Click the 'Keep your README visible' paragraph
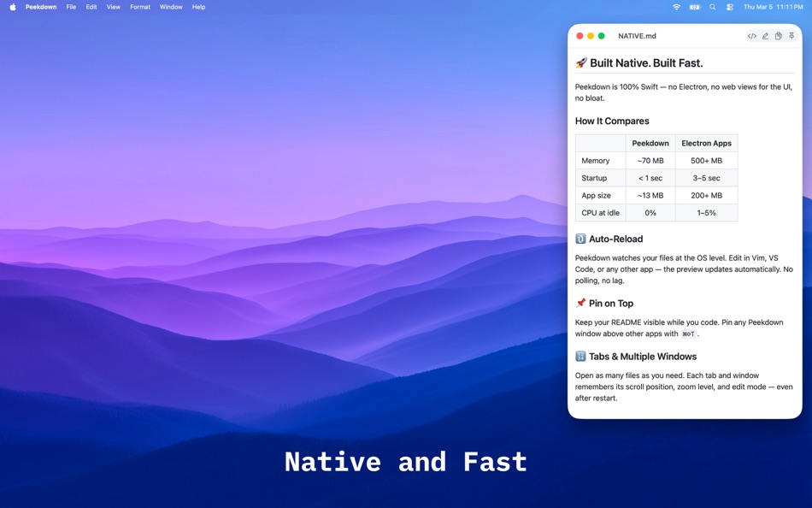 [679, 328]
